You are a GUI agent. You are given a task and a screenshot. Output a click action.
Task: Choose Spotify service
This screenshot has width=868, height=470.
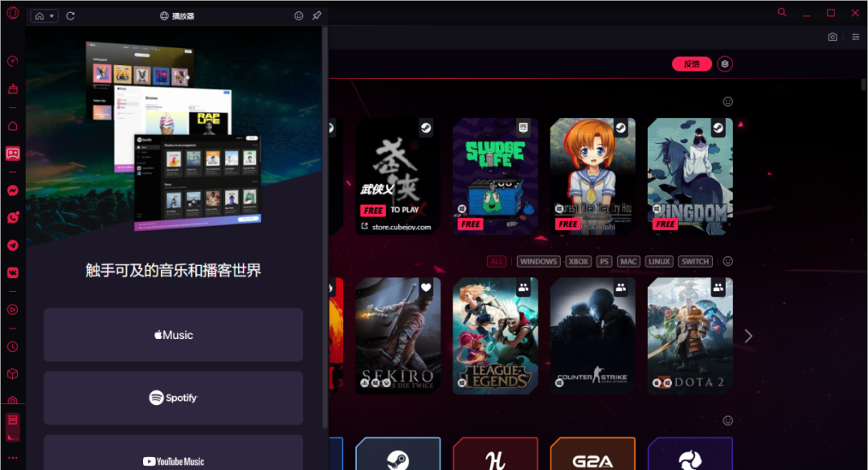(x=174, y=398)
